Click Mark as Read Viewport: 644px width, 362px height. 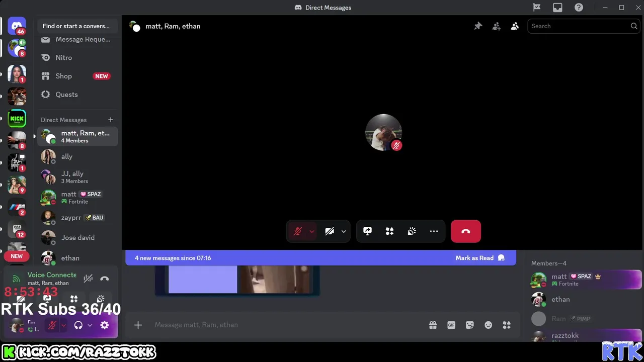pos(480,258)
